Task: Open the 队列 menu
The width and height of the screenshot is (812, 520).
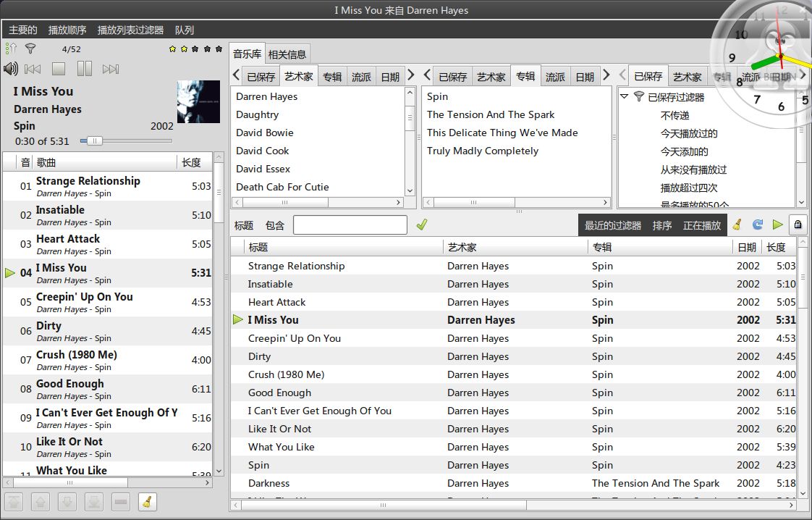Action: point(185,30)
